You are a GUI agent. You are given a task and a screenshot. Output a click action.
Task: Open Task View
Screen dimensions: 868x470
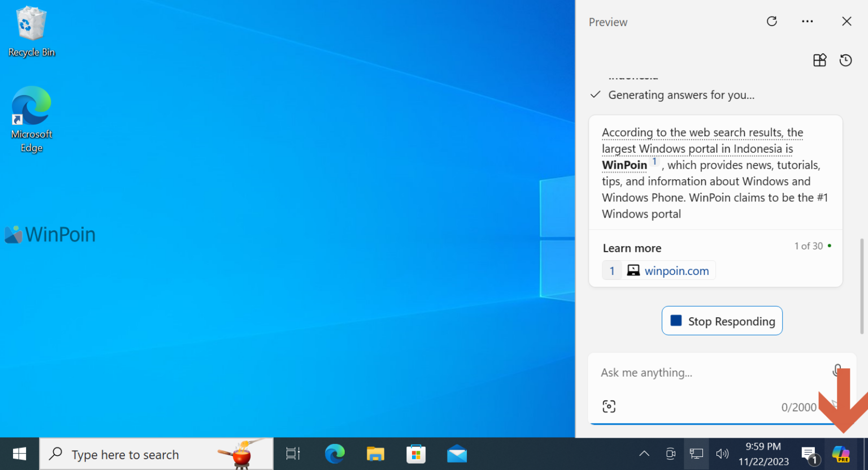293,454
